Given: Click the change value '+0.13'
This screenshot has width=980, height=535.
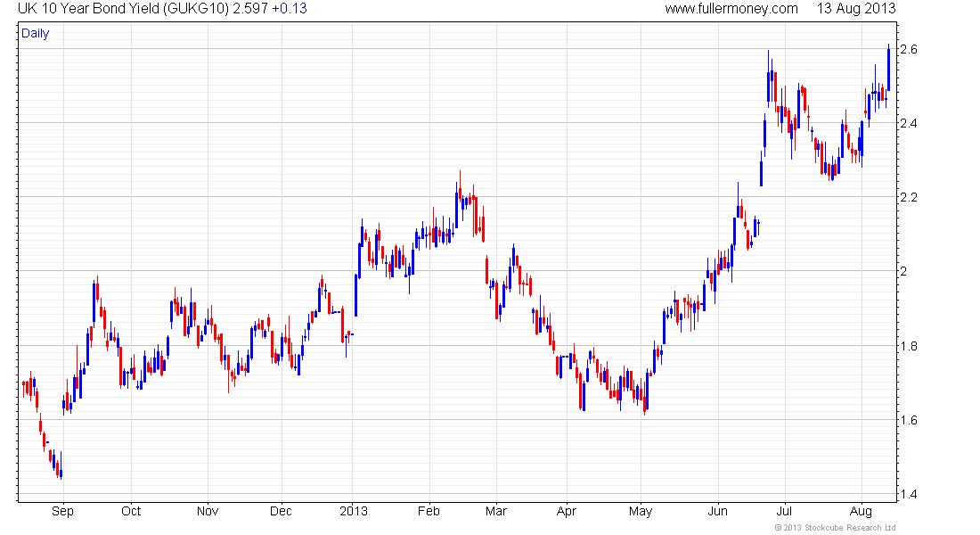Looking at the screenshot, I should 290,9.
